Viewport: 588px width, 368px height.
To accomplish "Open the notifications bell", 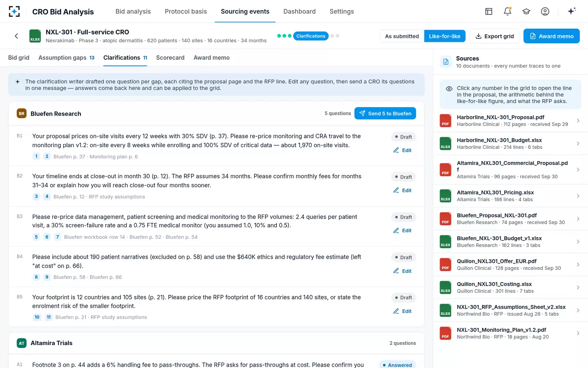I will coord(508,11).
